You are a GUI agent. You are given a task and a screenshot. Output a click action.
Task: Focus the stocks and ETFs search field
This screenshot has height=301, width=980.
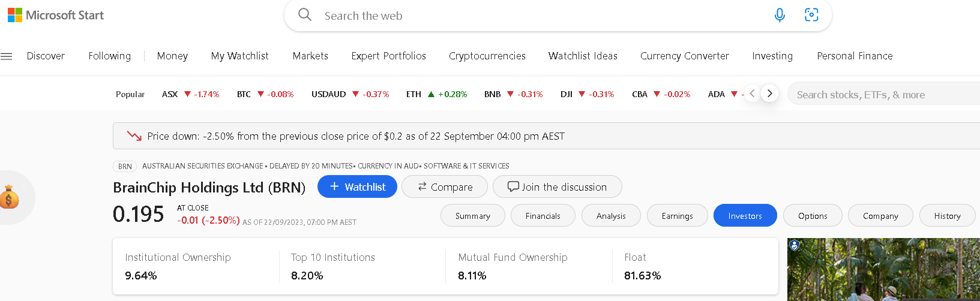coord(883,94)
